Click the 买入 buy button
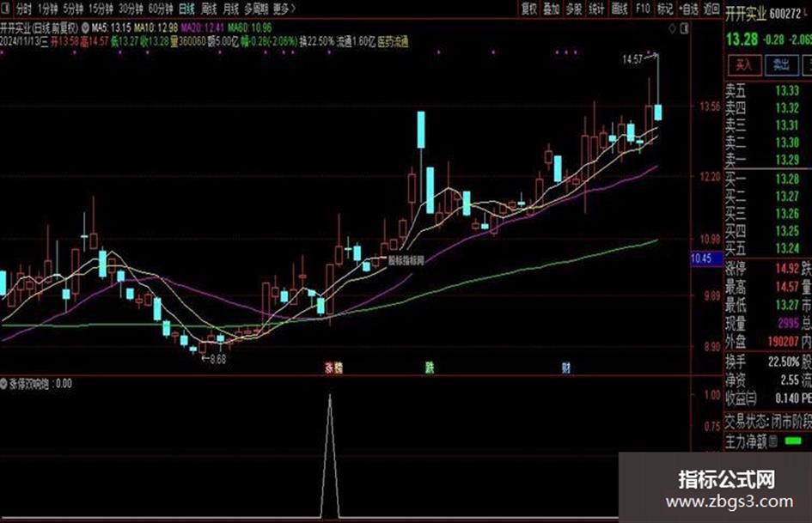 click(745, 65)
